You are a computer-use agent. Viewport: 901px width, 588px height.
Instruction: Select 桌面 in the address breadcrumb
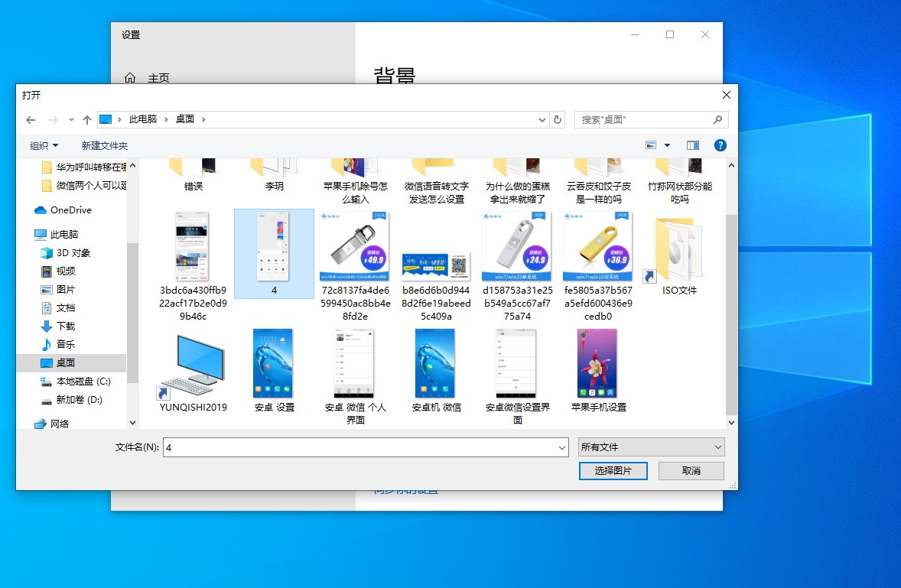[185, 119]
